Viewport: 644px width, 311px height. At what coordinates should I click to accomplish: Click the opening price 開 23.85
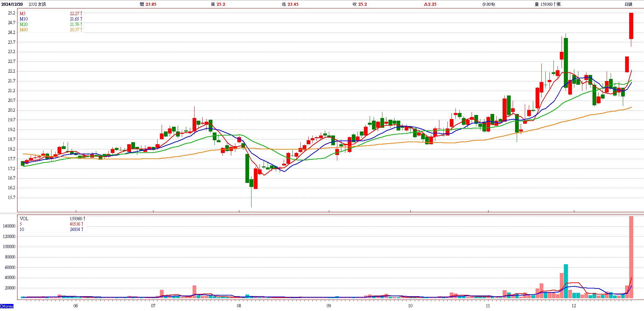coord(148,4)
